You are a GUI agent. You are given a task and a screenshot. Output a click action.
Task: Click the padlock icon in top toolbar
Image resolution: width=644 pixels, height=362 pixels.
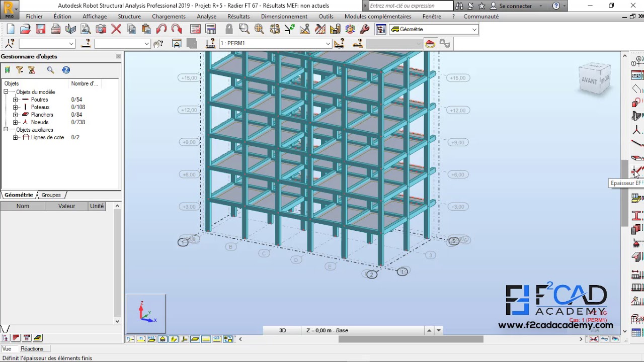pos(229,29)
